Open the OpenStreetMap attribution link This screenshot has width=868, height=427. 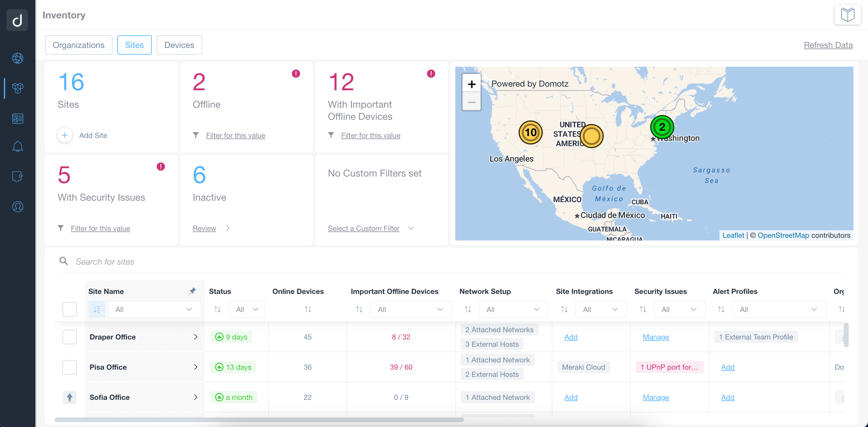click(x=783, y=235)
